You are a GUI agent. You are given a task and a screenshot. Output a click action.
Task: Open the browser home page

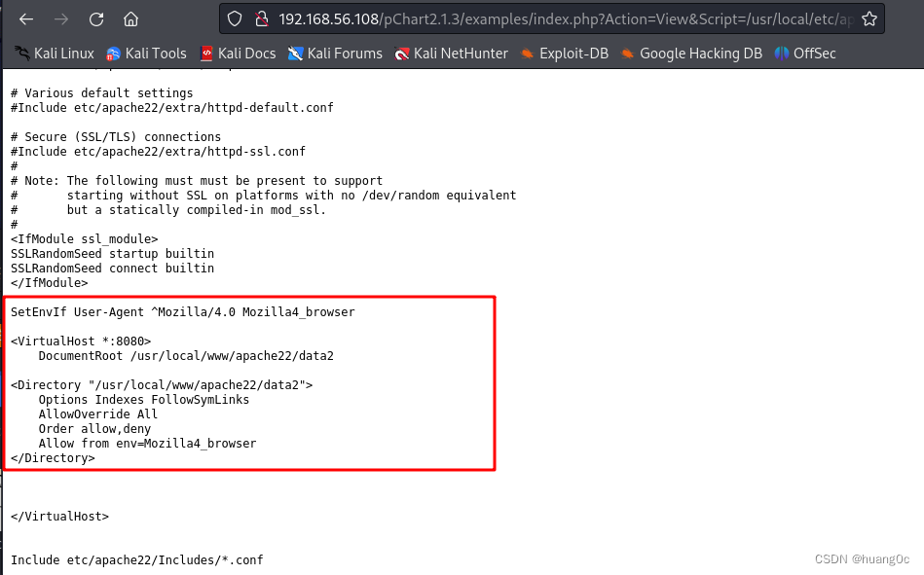(x=130, y=19)
